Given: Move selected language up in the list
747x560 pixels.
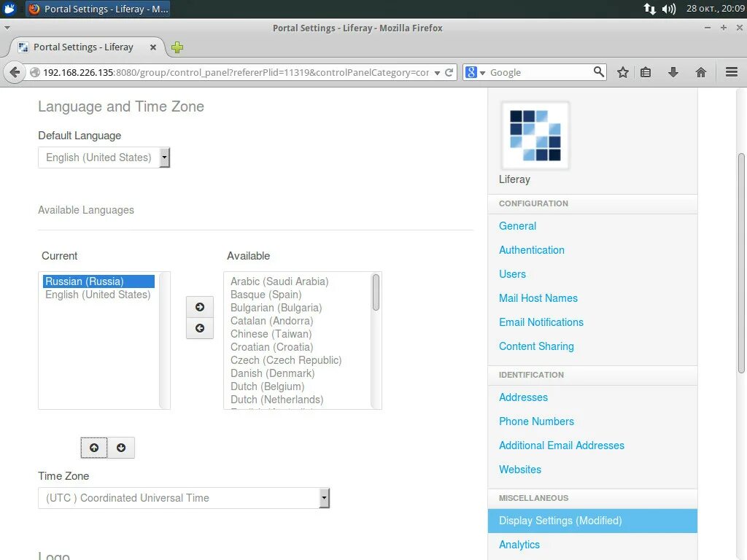Looking at the screenshot, I should click(x=94, y=448).
